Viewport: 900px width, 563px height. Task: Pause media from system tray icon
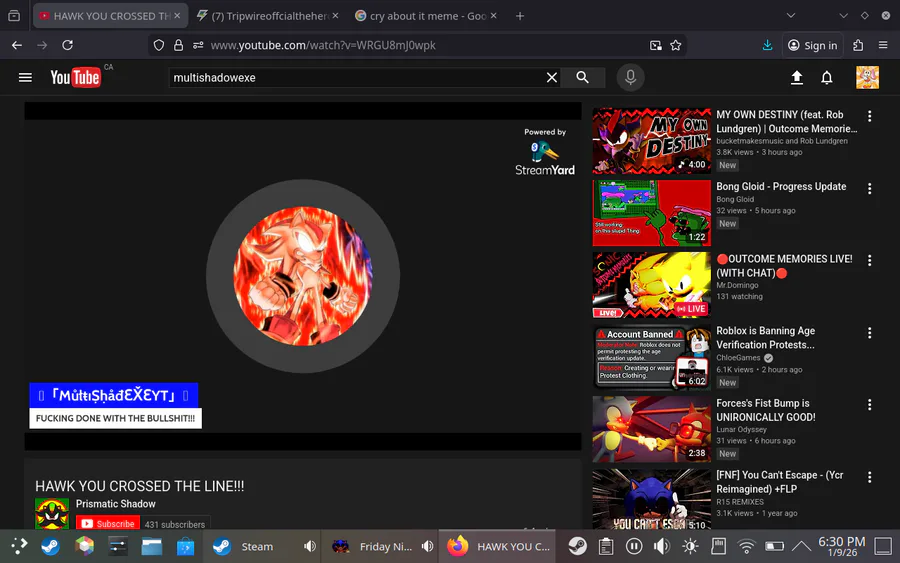click(x=634, y=546)
